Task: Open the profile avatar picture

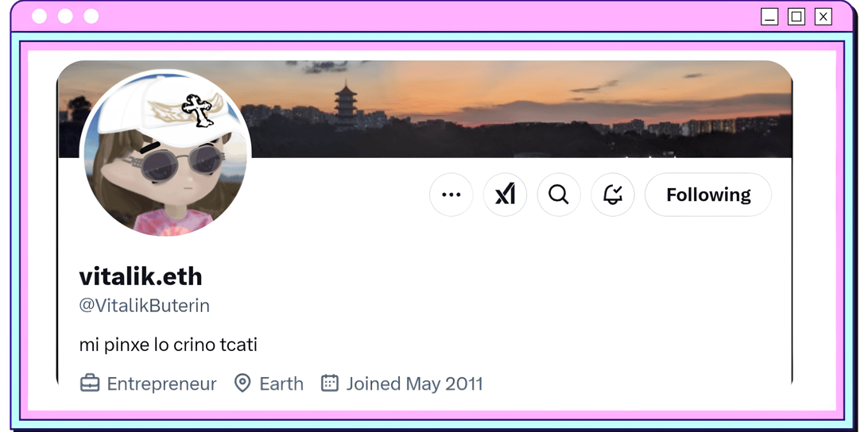Action: click(x=165, y=152)
